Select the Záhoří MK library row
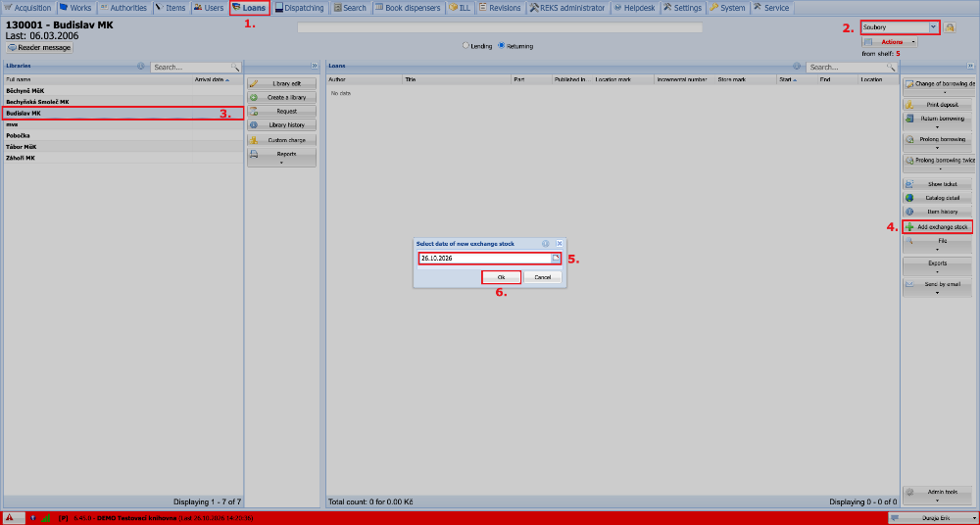This screenshot has width=980, height=525. 122,158
